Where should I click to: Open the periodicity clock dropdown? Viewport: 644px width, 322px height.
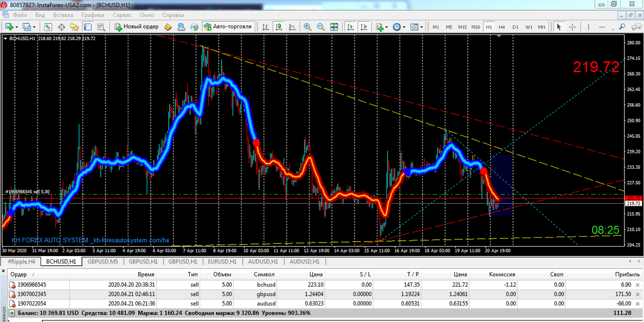click(x=399, y=26)
